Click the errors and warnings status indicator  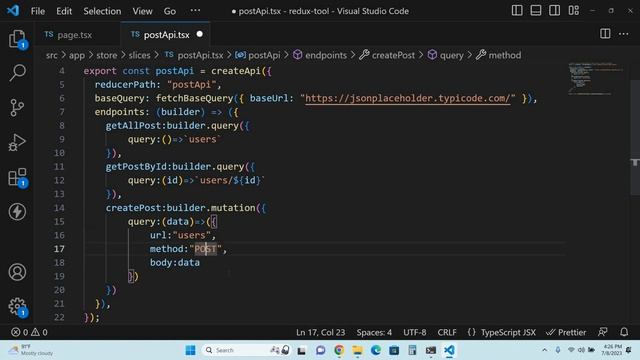pyautogui.click(x=29, y=332)
